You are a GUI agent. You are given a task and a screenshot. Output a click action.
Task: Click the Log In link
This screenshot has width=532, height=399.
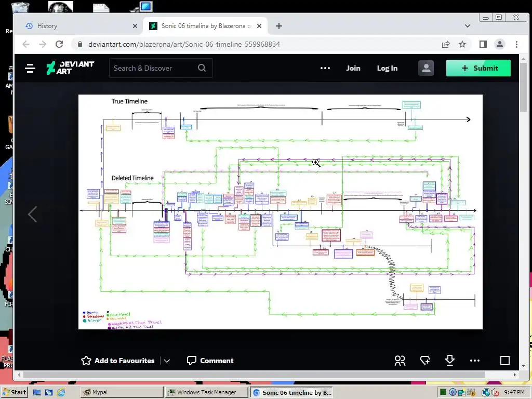387,68
